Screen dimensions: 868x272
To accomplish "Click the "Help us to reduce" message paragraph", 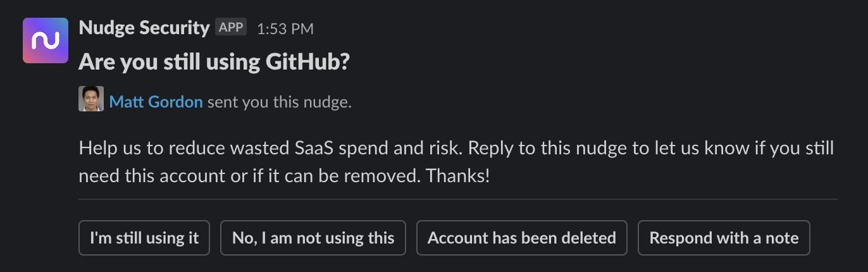I will (456, 162).
